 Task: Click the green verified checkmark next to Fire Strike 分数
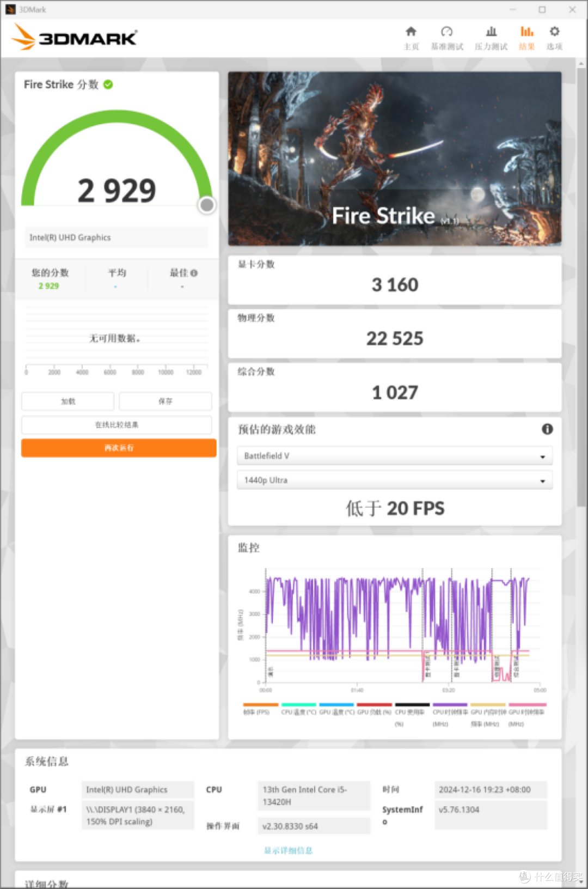click(108, 84)
